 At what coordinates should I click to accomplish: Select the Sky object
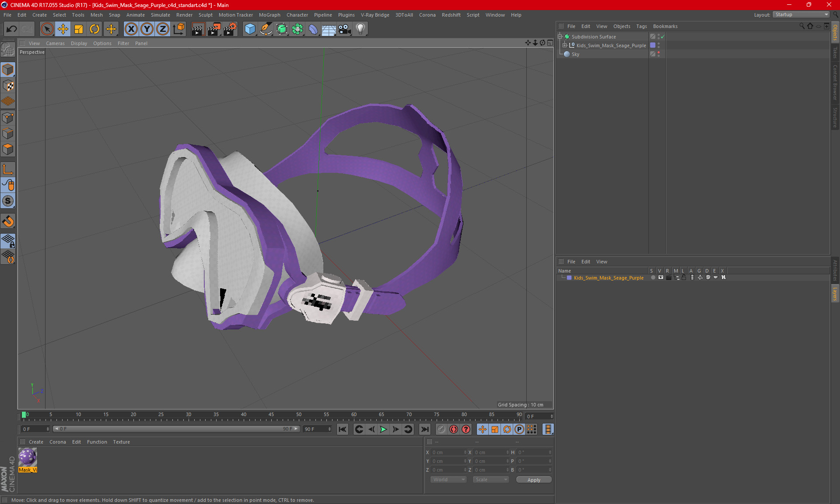(575, 54)
